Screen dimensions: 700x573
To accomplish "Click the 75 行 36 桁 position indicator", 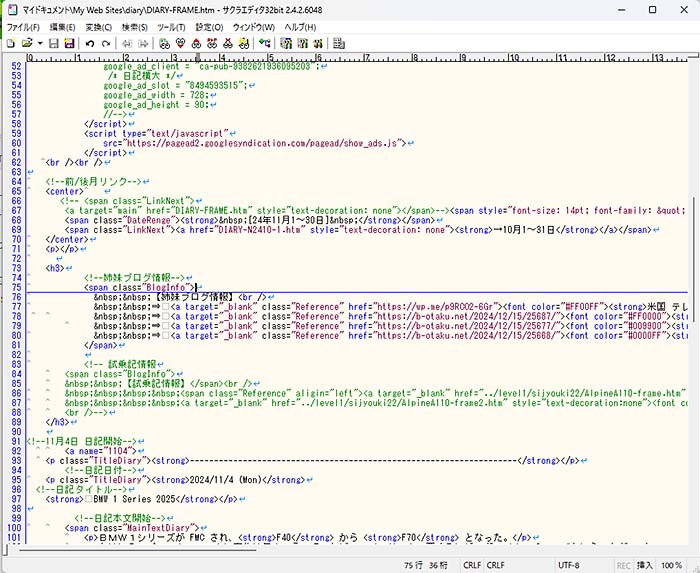I will pos(426,565).
